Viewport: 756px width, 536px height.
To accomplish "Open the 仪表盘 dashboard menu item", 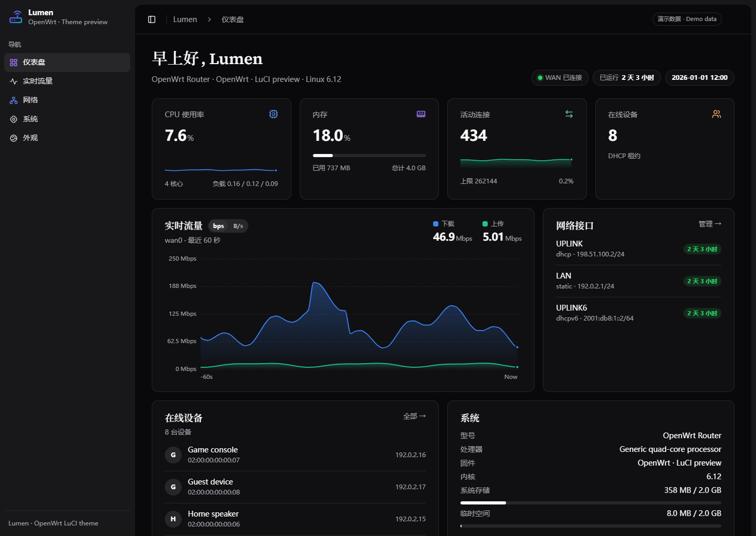I will [x=67, y=63].
